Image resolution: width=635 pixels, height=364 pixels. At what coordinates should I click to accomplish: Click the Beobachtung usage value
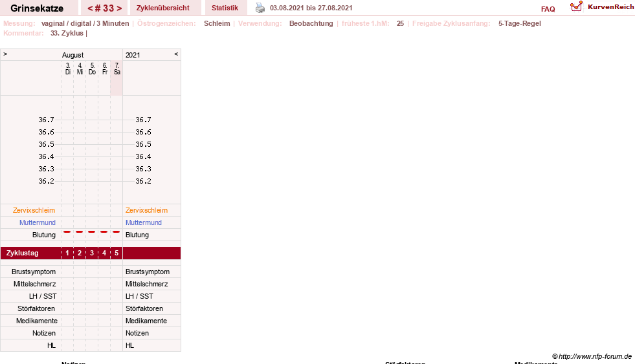[x=311, y=23]
